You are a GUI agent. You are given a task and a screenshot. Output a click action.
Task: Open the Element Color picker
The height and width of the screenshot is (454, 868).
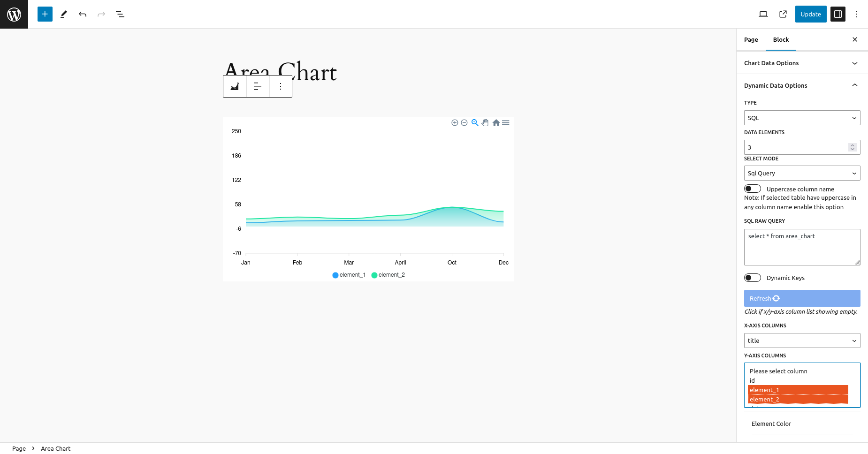click(771, 424)
